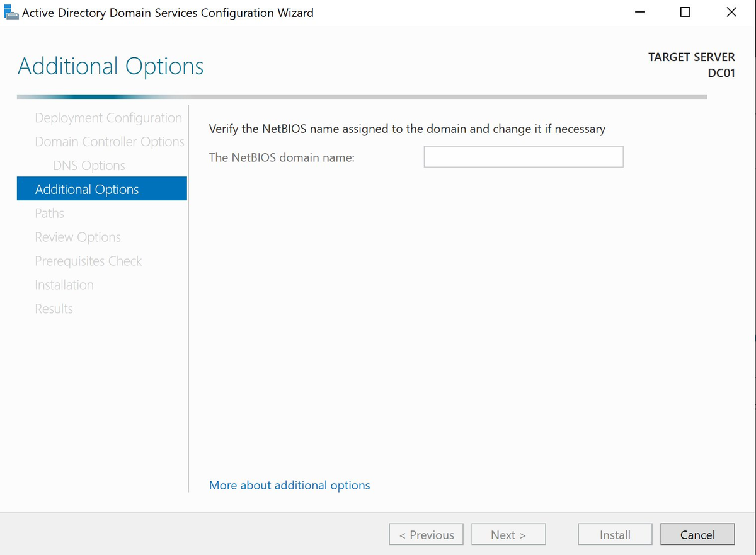
Task: Click the Previous navigation button
Action: (x=426, y=534)
